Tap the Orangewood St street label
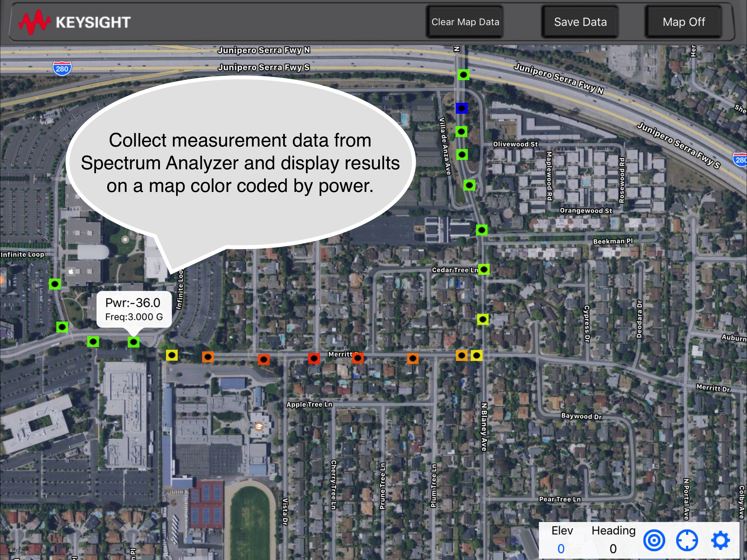The image size is (747, 560). pyautogui.click(x=586, y=211)
